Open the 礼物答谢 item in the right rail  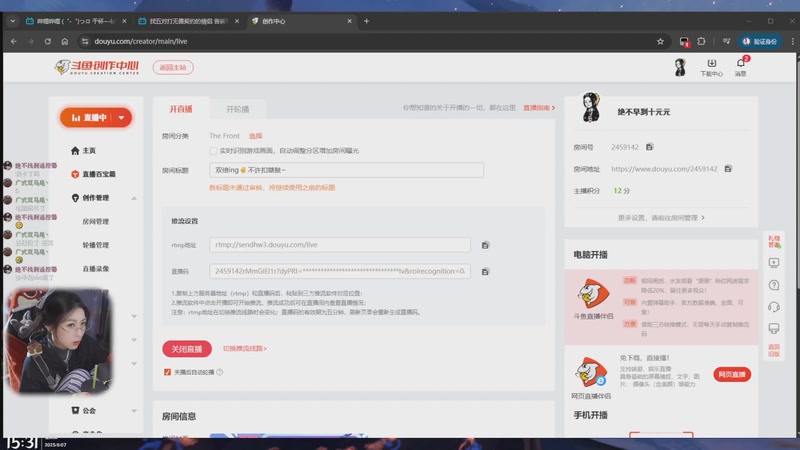click(x=774, y=241)
